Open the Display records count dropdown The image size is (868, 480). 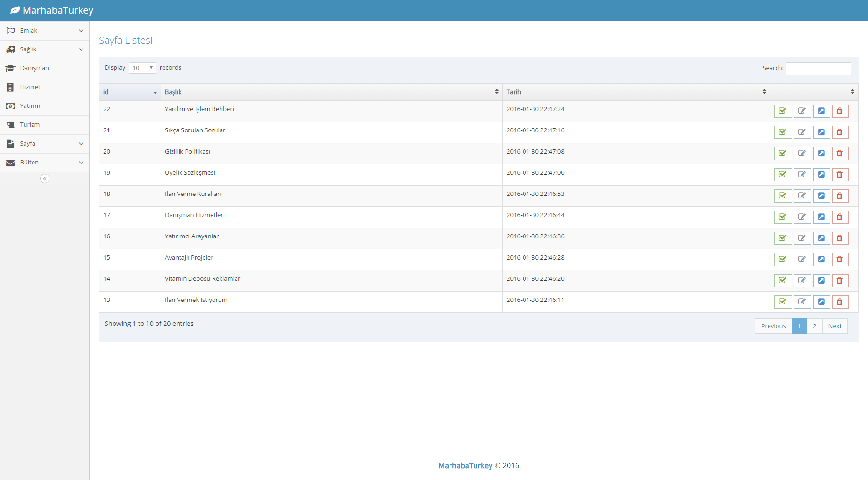pyautogui.click(x=142, y=68)
